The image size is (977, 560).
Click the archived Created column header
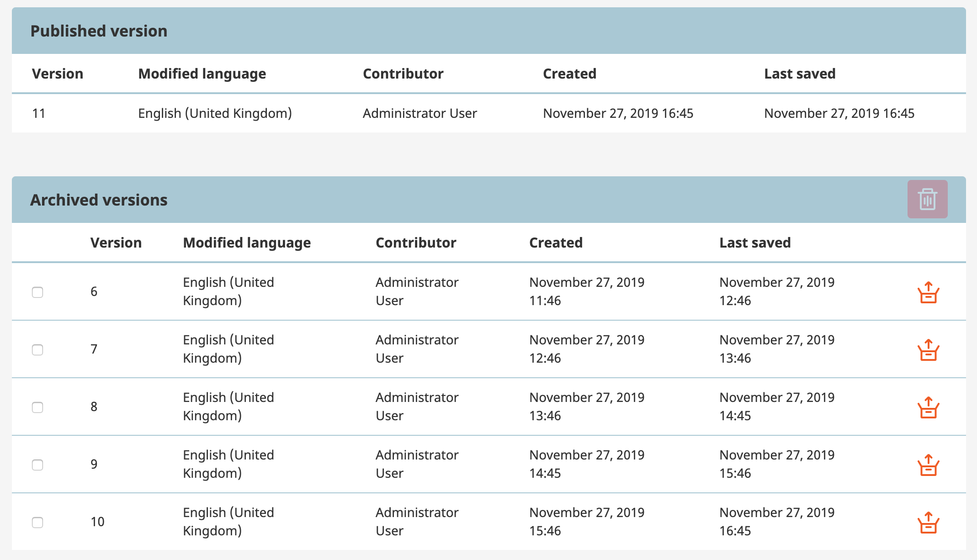[x=556, y=243]
